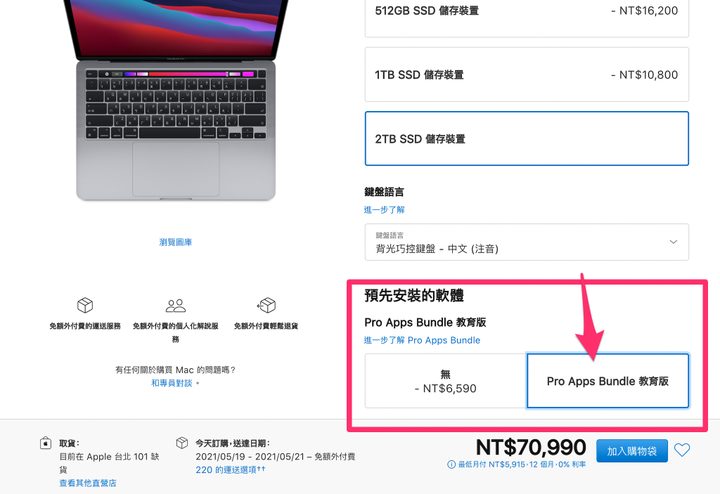The image size is (720, 494).
Task: Select the 2TB SSD storage option
Action: pos(527,139)
